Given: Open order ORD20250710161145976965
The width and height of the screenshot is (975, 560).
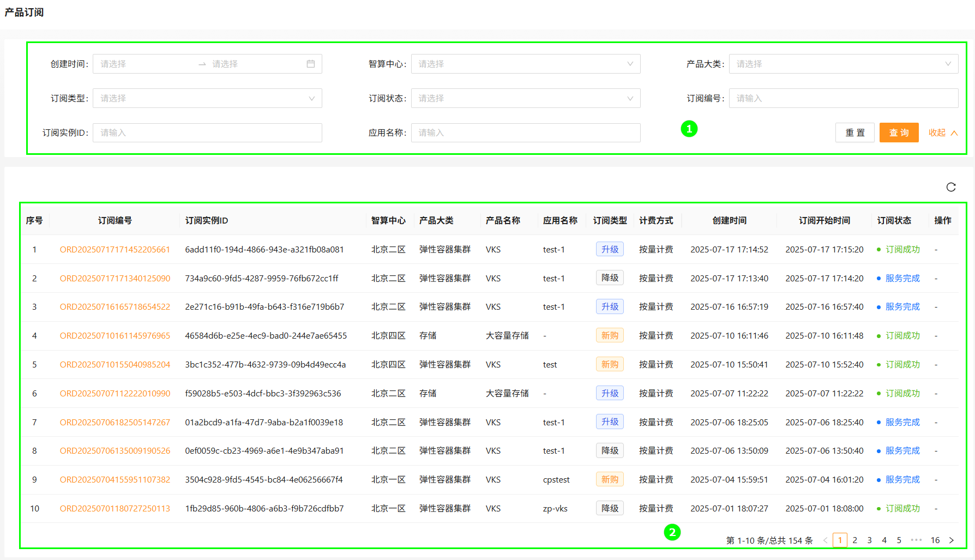Looking at the screenshot, I should point(115,335).
